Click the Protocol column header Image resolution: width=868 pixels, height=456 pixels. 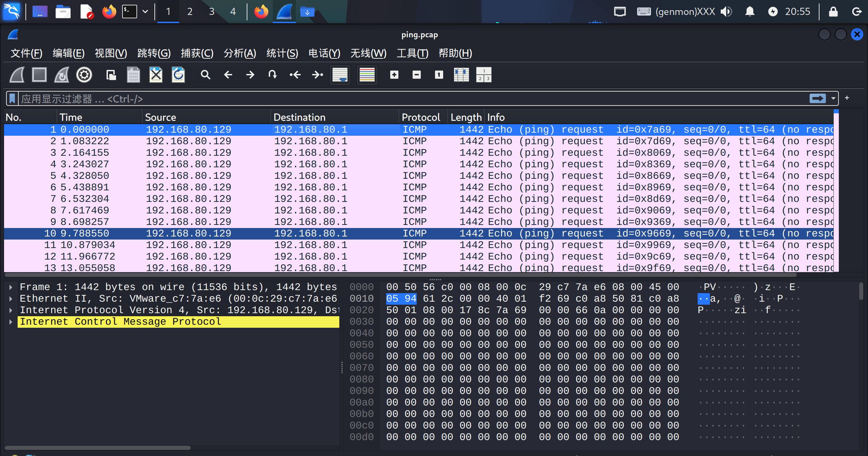pos(421,117)
